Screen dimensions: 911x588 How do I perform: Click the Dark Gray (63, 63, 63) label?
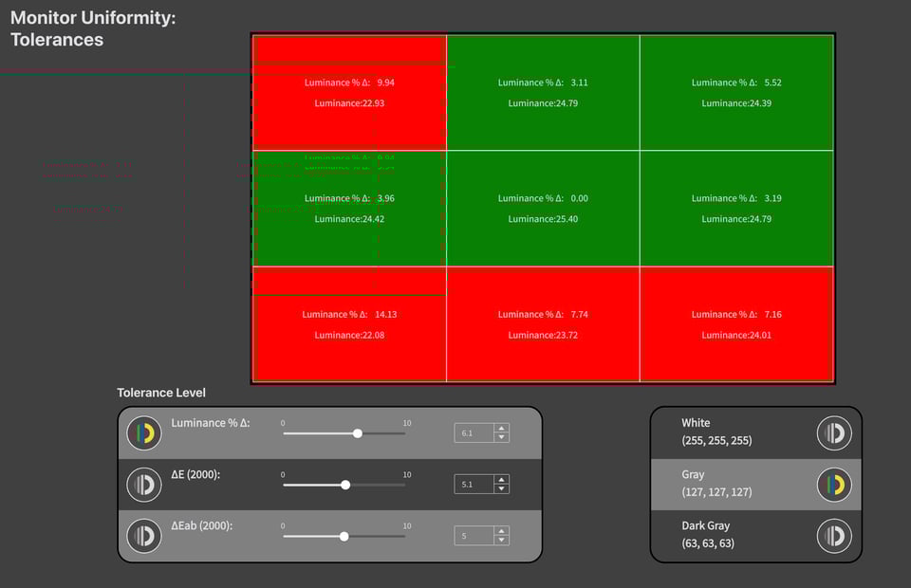pos(708,535)
